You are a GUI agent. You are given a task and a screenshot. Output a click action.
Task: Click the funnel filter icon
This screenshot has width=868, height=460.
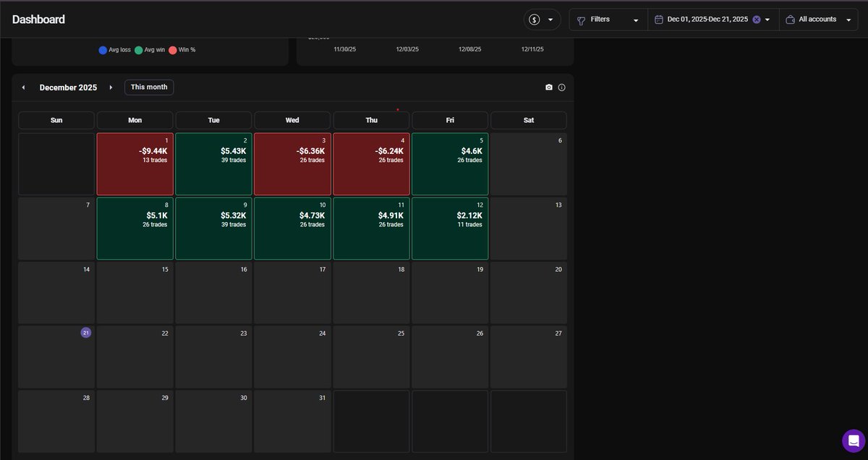tap(581, 20)
